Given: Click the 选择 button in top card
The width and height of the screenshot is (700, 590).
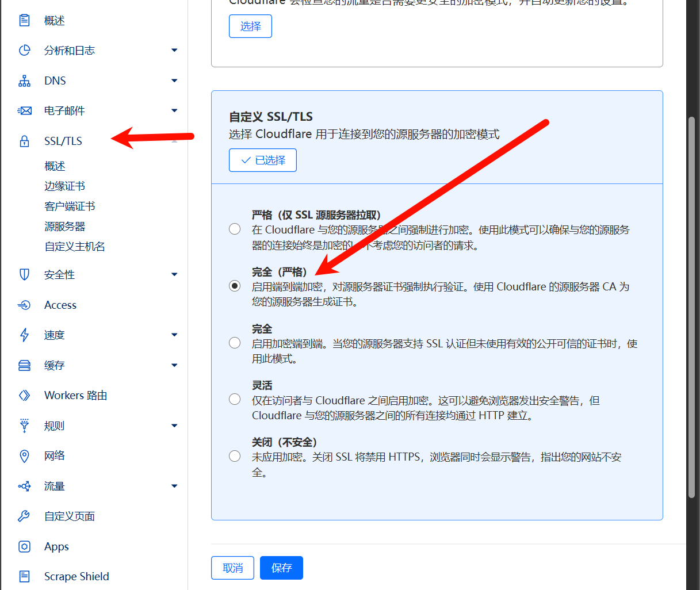Looking at the screenshot, I should (x=250, y=26).
